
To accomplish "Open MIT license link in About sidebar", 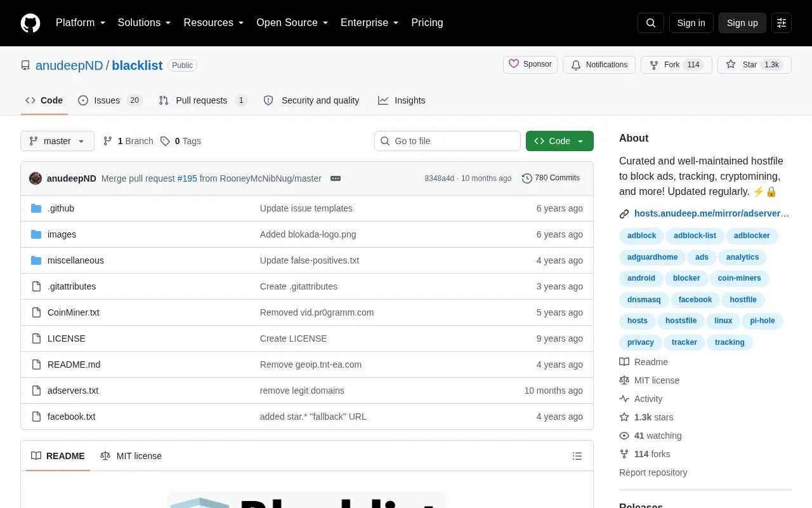I will (650, 380).
